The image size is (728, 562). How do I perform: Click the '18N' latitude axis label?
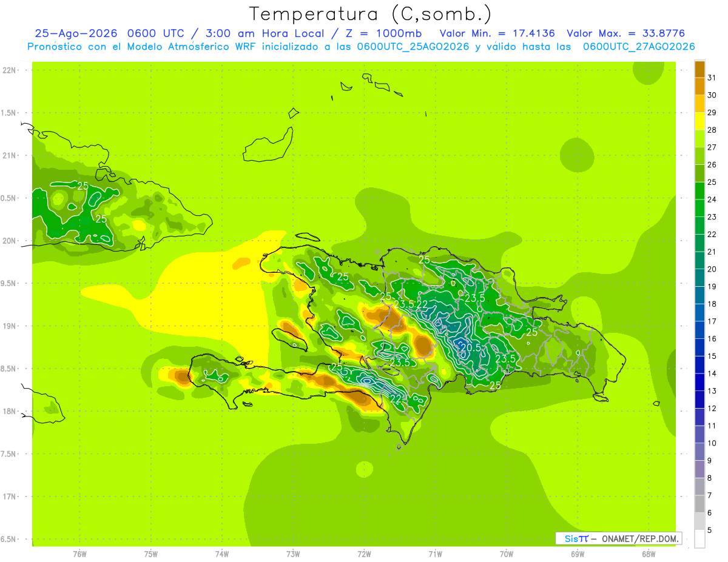(10, 411)
